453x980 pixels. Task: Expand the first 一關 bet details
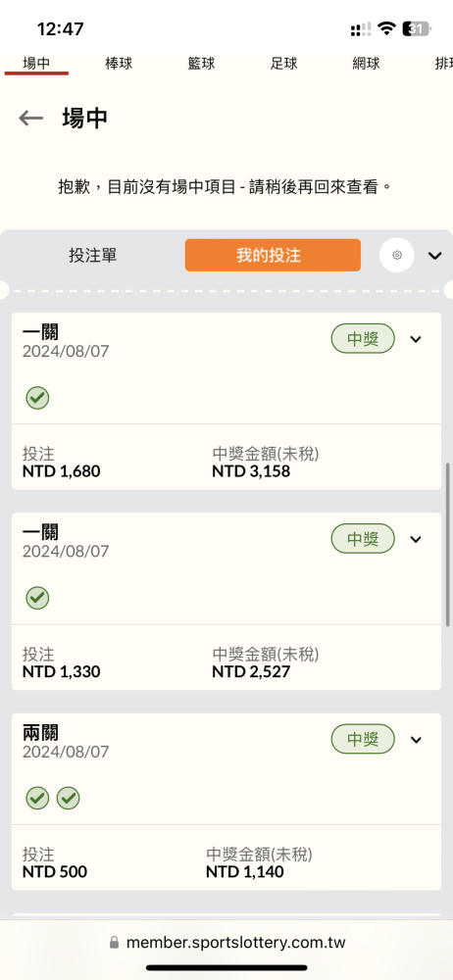click(416, 339)
